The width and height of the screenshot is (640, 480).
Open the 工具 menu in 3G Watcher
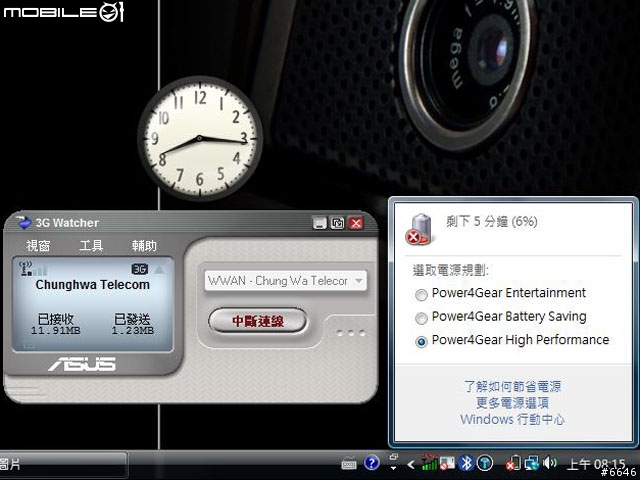pyautogui.click(x=91, y=245)
